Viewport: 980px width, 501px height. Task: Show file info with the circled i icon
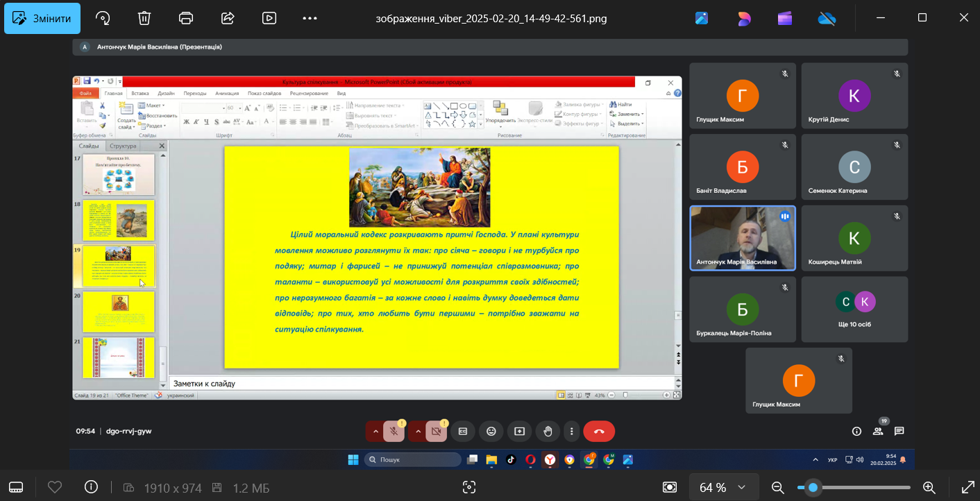tap(91, 487)
